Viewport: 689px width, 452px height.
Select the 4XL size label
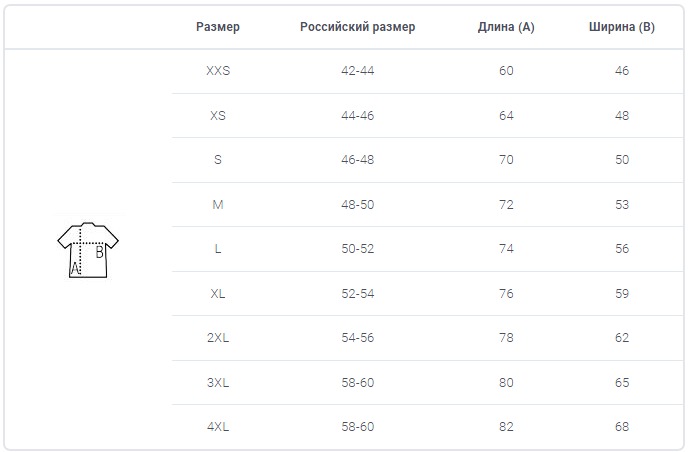(218, 427)
